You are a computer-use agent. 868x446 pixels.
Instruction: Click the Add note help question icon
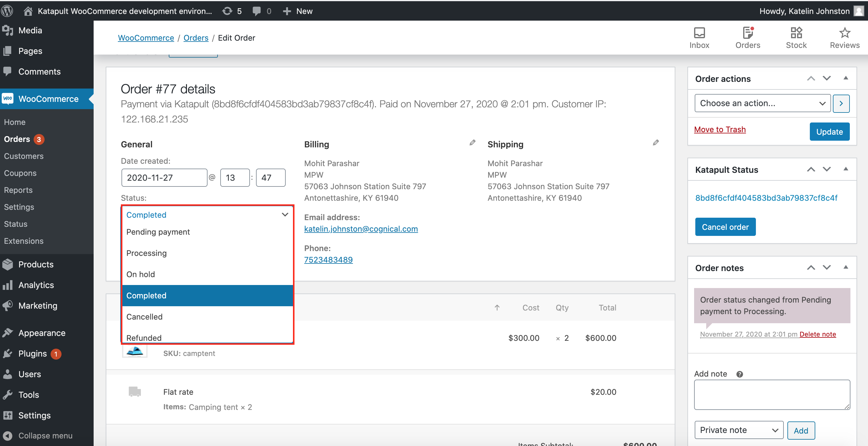point(739,374)
